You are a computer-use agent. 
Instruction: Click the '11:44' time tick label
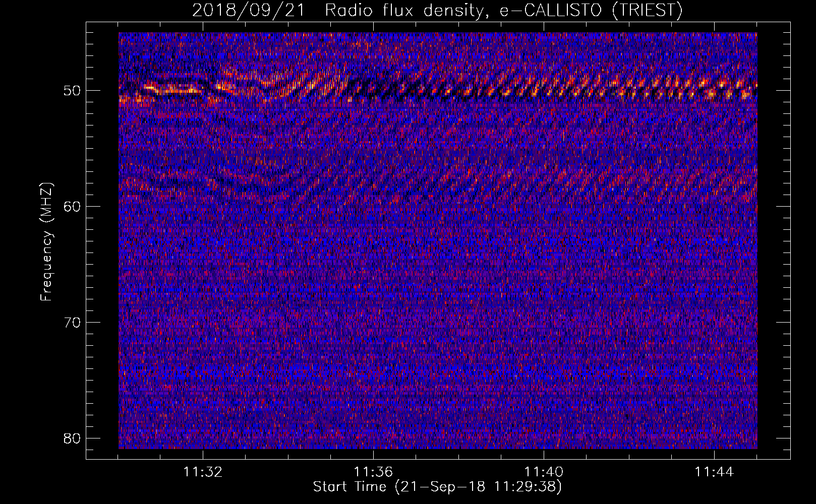(714, 472)
